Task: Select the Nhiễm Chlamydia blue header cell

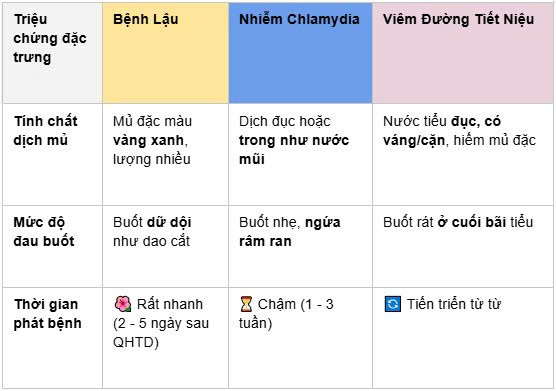Action: (x=300, y=53)
